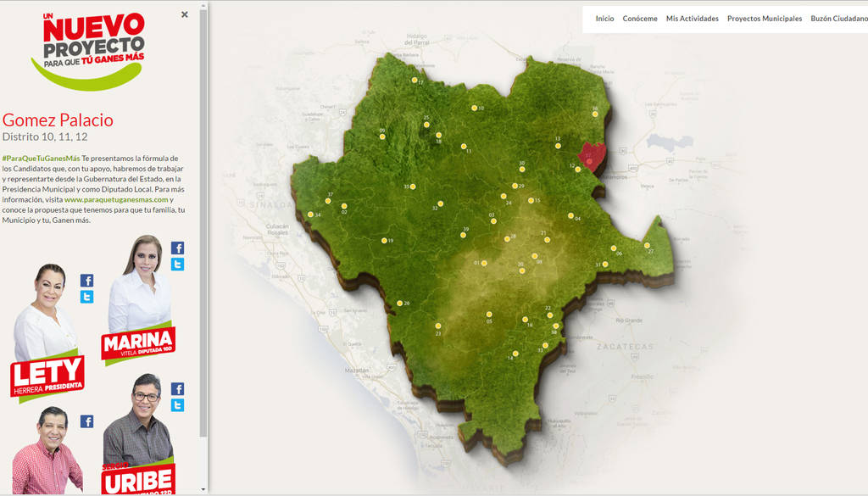868x496 pixels.
Task: Open Lety Herrera's Facebook icon
Action: pos(87,281)
